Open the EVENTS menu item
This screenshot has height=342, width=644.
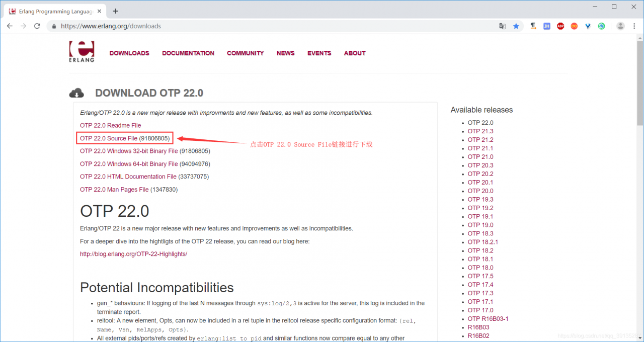coord(319,53)
